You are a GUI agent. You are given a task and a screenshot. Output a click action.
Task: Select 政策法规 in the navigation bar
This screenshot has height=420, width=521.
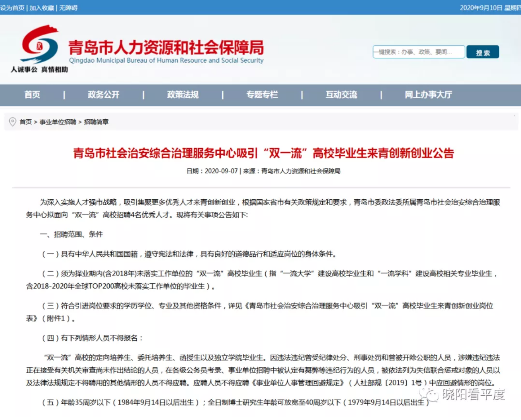tap(183, 95)
